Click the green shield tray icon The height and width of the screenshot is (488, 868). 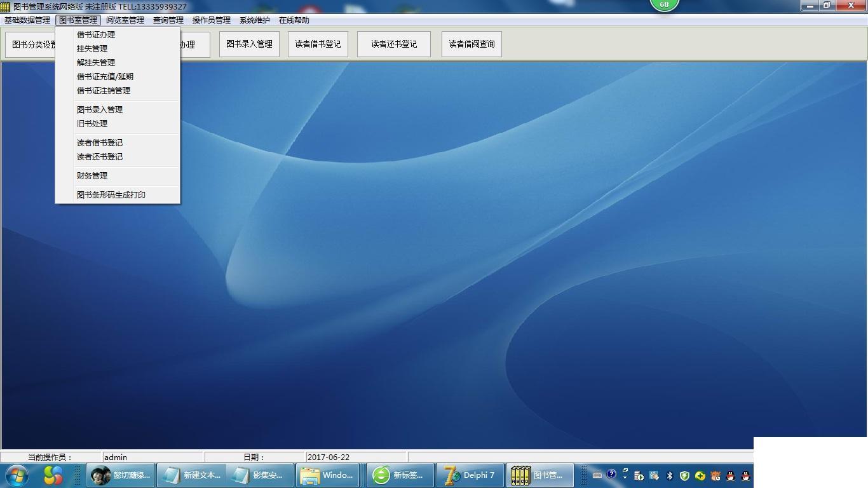tap(684, 475)
